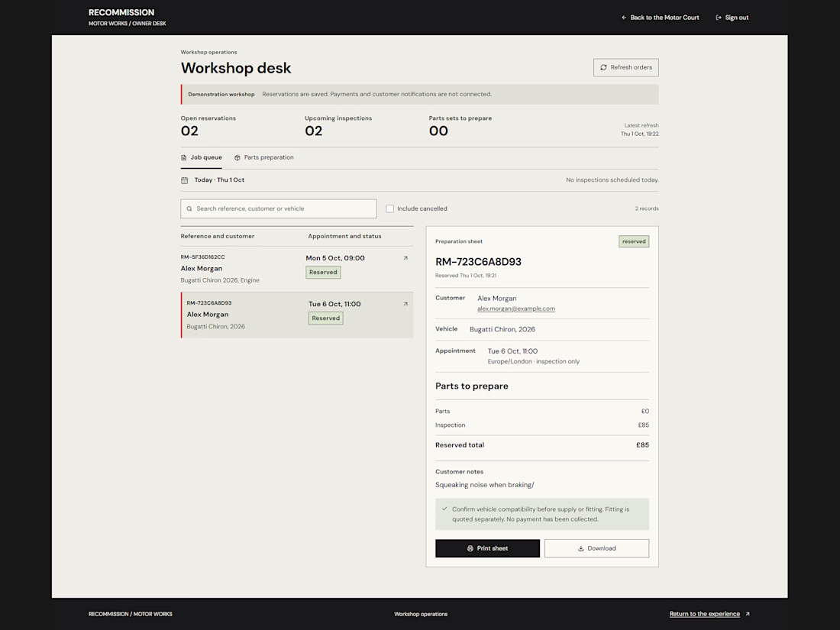Select the Tue 6 Oct, 11:00 reservation row

coord(297,315)
